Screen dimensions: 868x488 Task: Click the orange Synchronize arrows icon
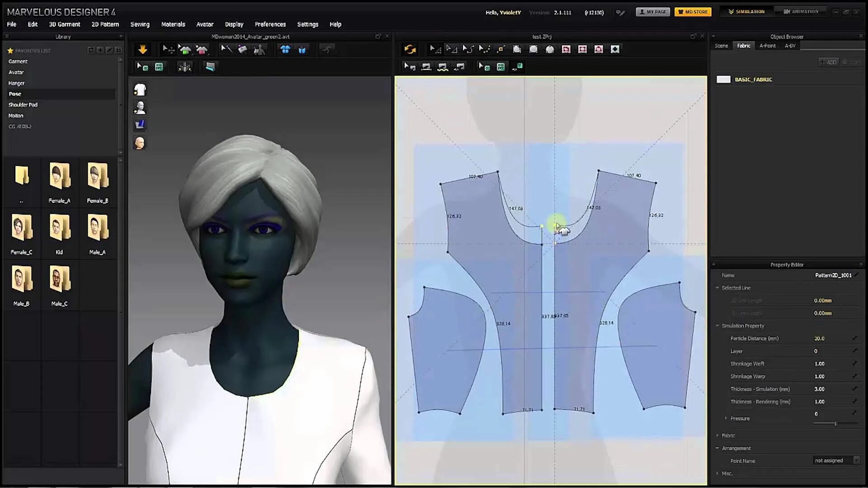pyautogui.click(x=410, y=49)
